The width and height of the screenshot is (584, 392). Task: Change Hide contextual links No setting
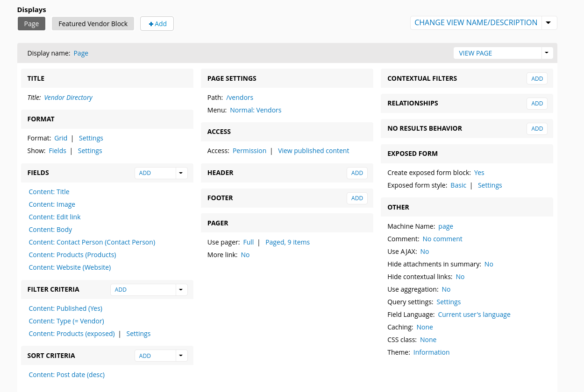tap(460, 277)
